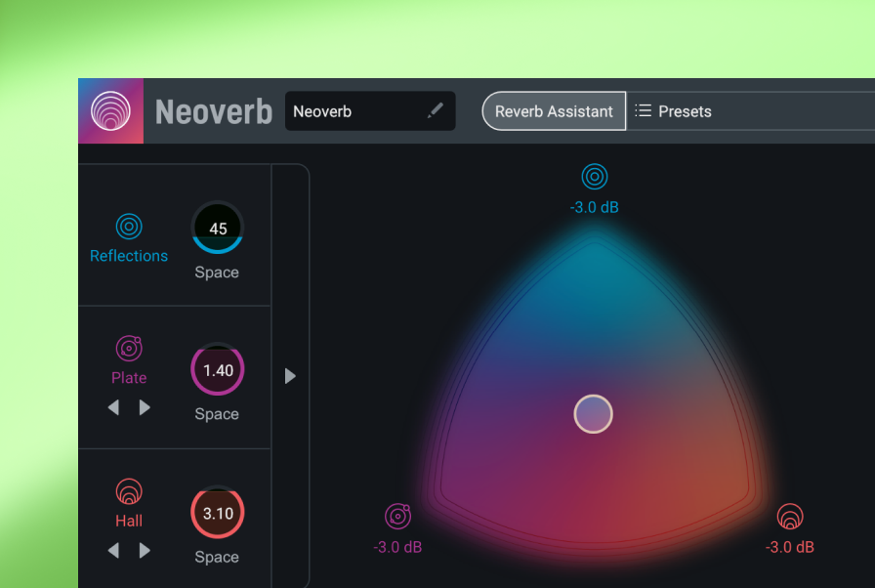Select the previous Hall reverb type

113,551
